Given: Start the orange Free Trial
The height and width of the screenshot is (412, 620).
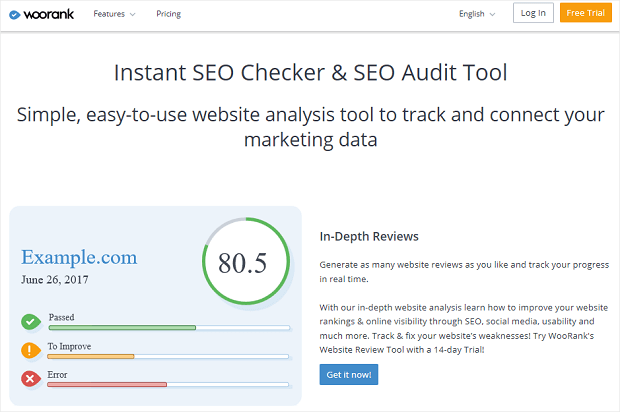Looking at the screenshot, I should 586,13.
